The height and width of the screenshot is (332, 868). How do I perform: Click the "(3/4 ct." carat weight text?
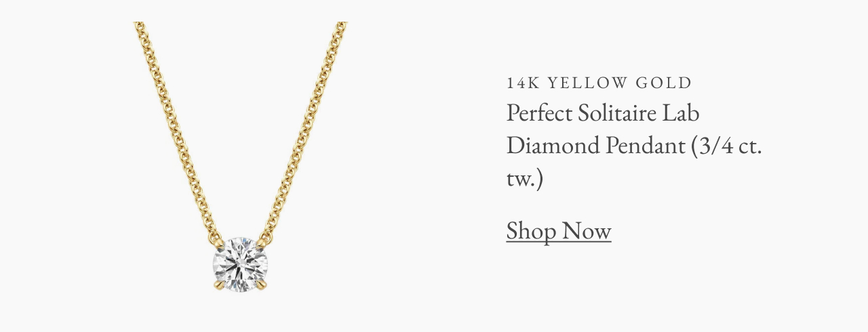point(726,146)
